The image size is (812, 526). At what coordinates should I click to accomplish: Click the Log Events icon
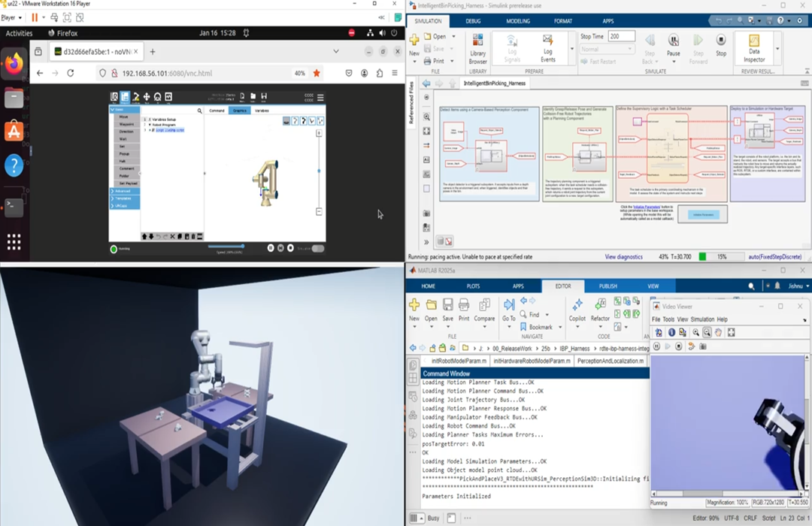548,49
